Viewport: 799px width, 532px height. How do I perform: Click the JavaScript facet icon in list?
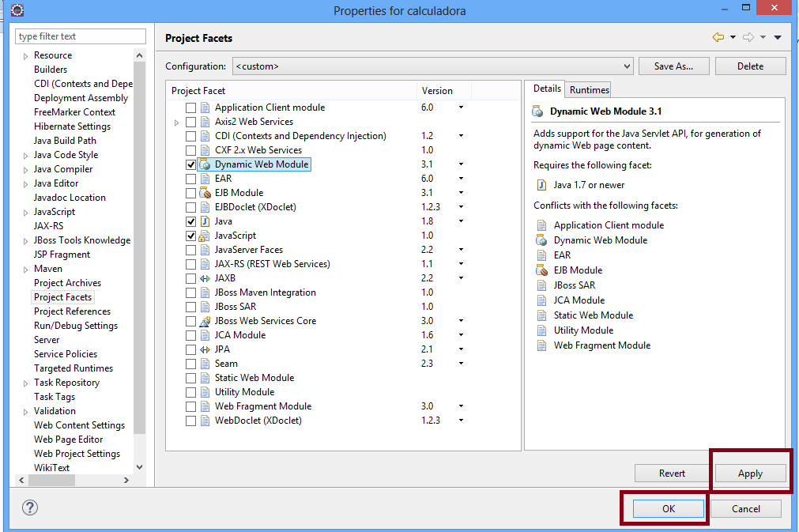click(x=205, y=236)
